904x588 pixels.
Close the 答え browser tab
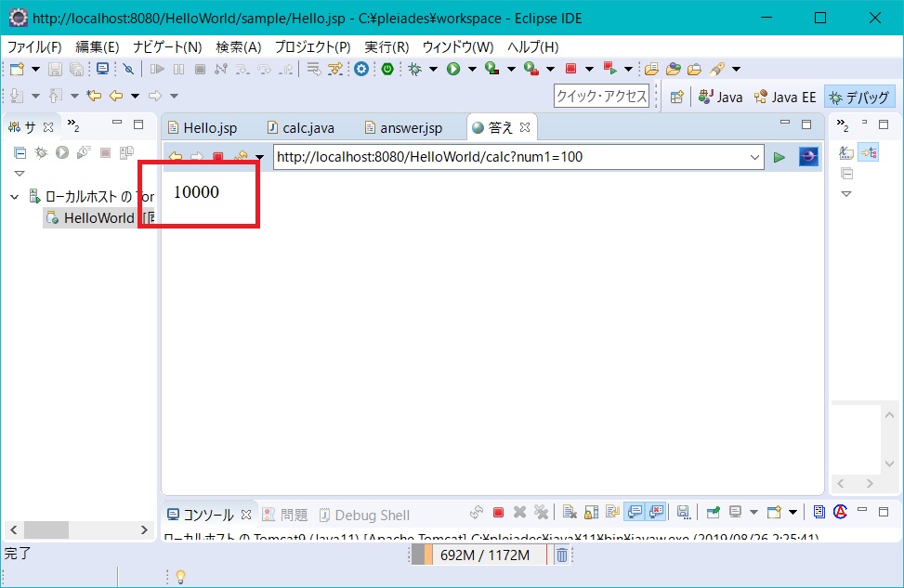pyautogui.click(x=525, y=127)
